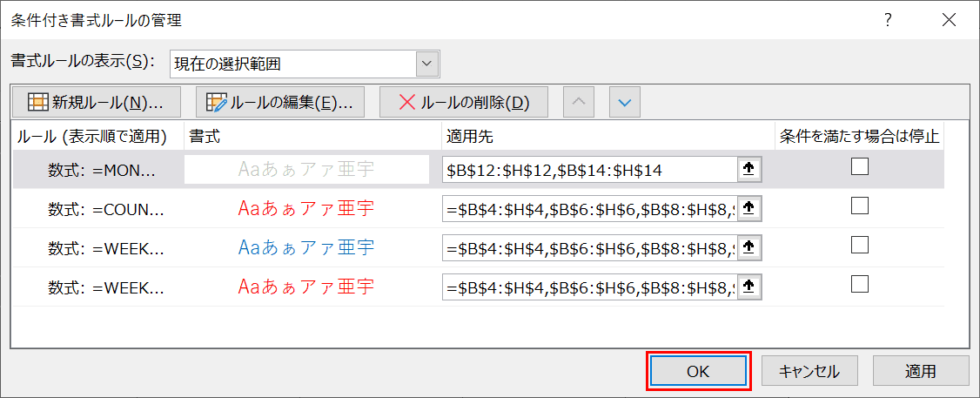This screenshot has width=980, height=398.
Task: Toggle stop-if-true checkbox for =MON... rule
Action: coord(860,166)
